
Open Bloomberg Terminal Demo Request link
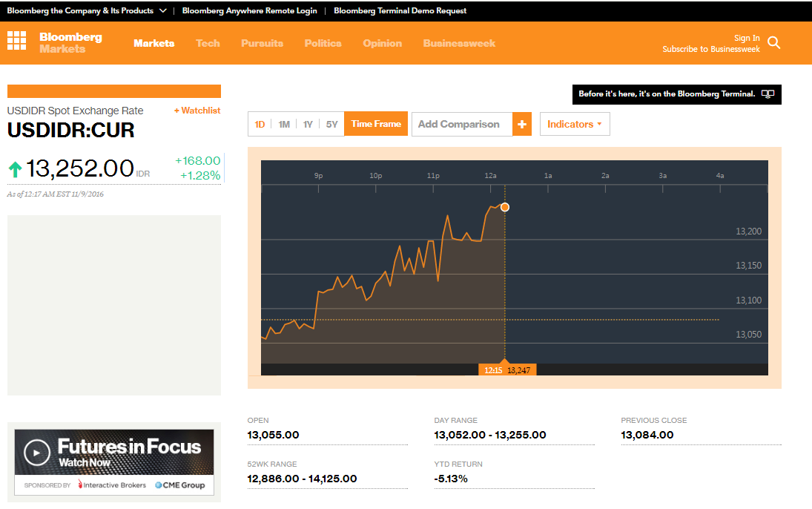400,10
